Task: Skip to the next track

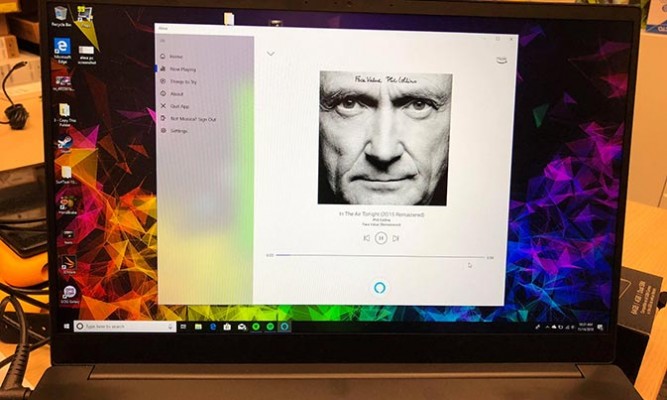Action: point(396,238)
